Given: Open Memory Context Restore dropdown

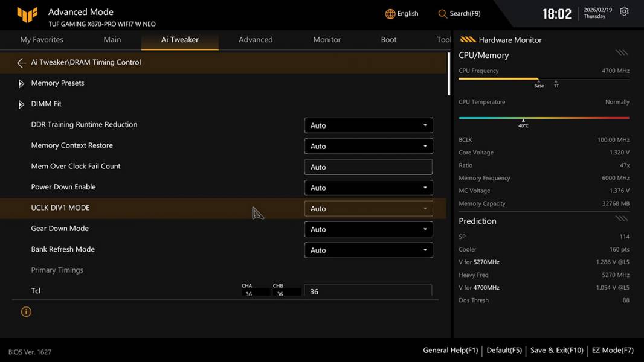Looking at the screenshot, I should coord(368,146).
